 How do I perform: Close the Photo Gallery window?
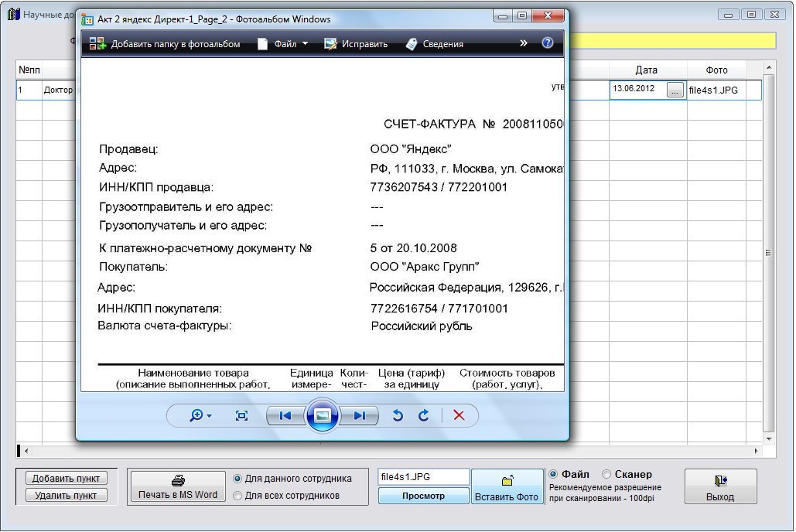pyautogui.click(x=548, y=15)
